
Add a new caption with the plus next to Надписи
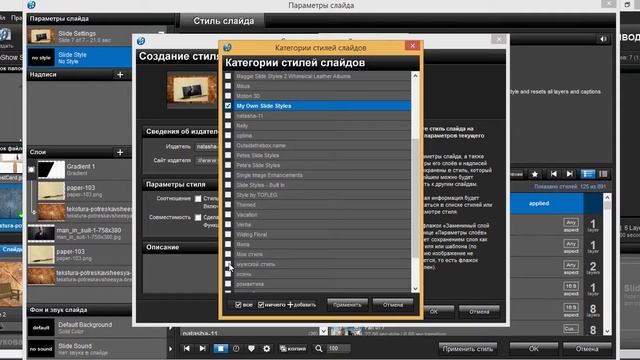(x=120, y=75)
